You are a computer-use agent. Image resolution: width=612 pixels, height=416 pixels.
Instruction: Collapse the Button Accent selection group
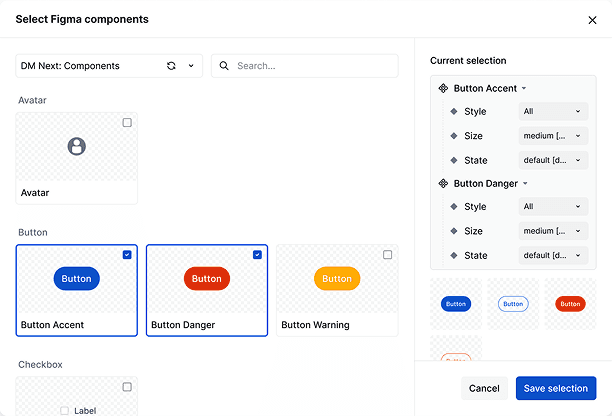[x=524, y=89]
